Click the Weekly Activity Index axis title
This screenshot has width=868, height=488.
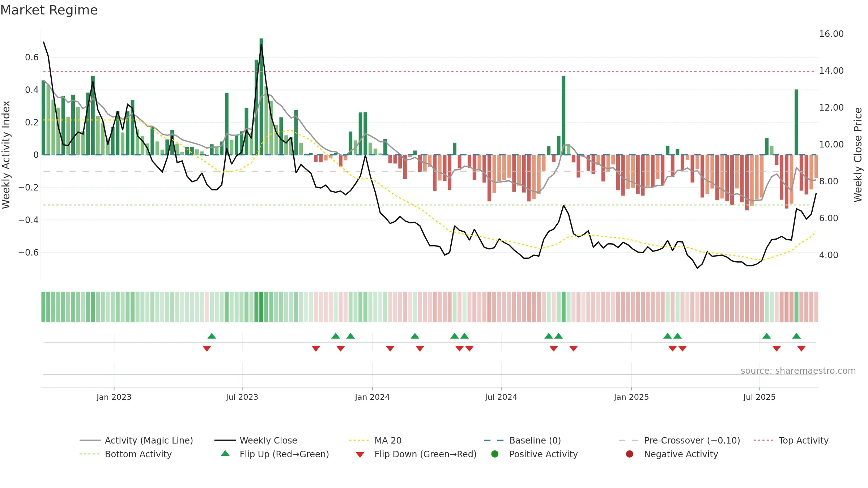click(x=6, y=155)
